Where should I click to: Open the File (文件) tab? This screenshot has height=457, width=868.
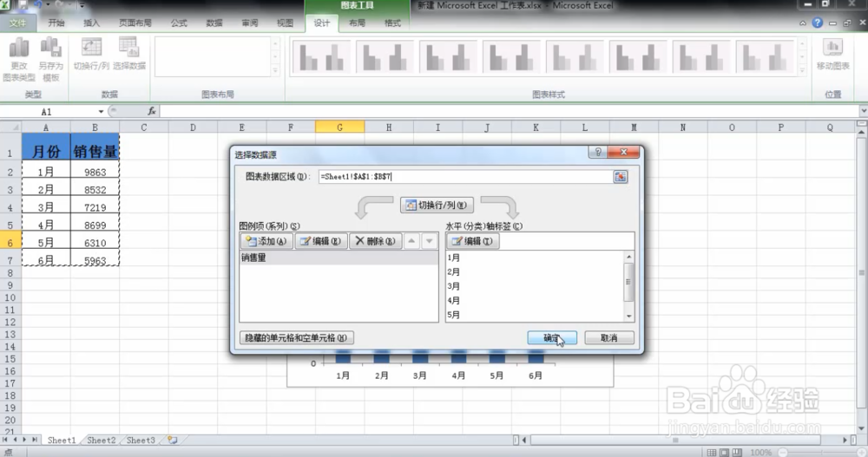[17, 23]
